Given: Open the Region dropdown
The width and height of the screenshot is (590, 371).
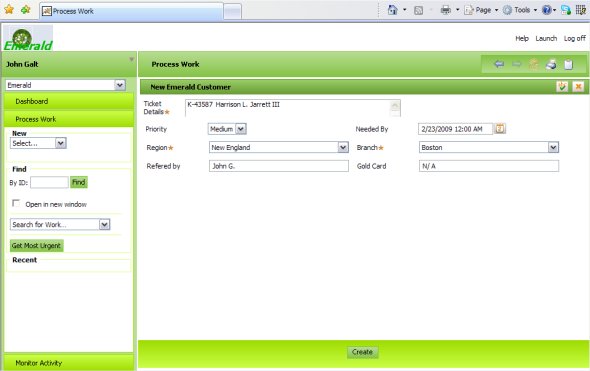Looking at the screenshot, I should click(343, 147).
